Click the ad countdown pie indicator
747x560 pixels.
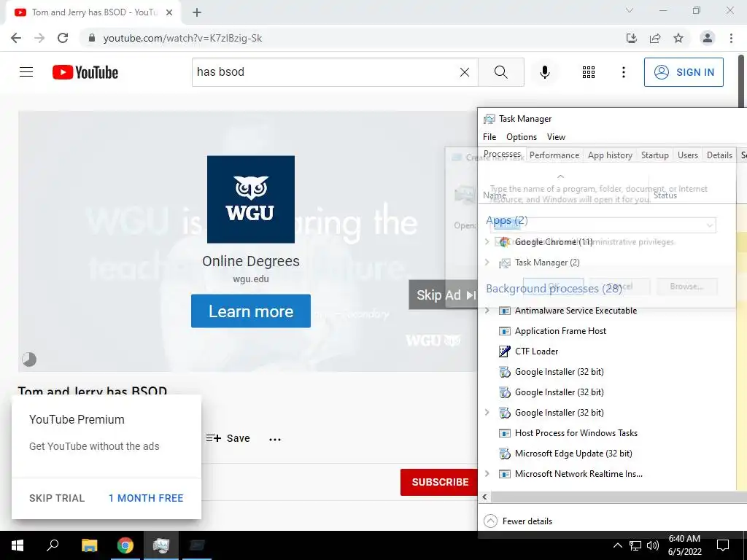(x=29, y=359)
